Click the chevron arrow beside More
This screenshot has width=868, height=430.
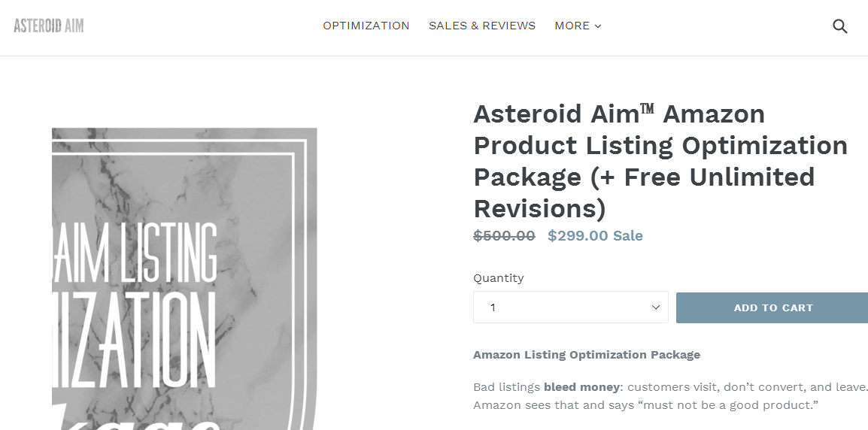[x=598, y=26]
